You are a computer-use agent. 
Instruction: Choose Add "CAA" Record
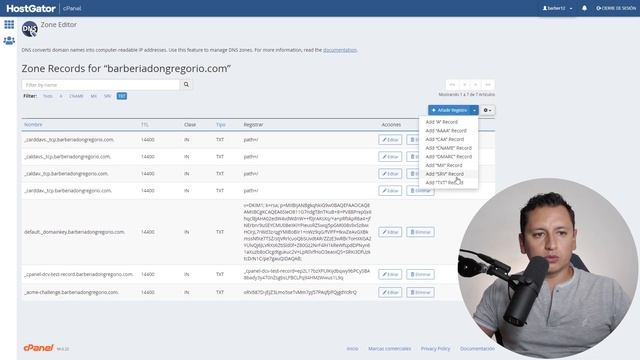444,139
